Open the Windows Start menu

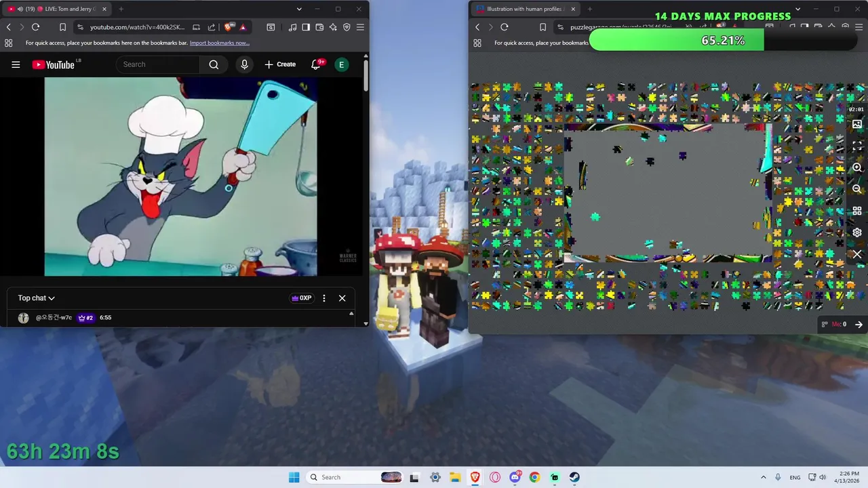tap(294, 477)
